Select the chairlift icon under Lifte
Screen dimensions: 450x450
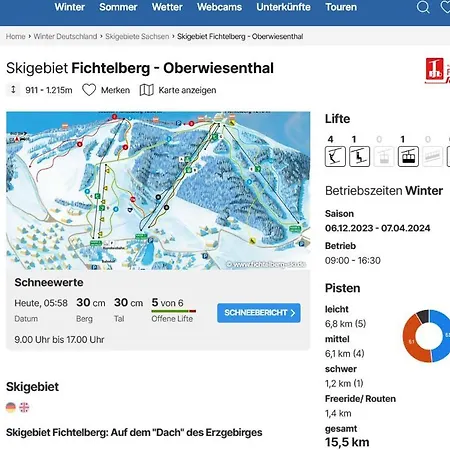[x=359, y=156]
